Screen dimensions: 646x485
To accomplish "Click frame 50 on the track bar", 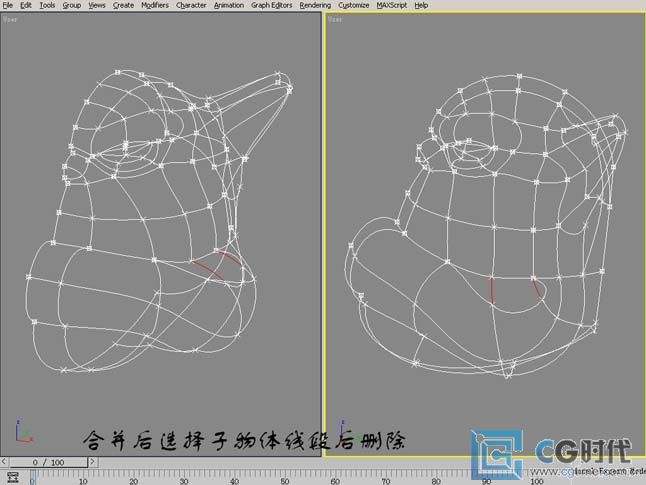I will (x=285, y=481).
